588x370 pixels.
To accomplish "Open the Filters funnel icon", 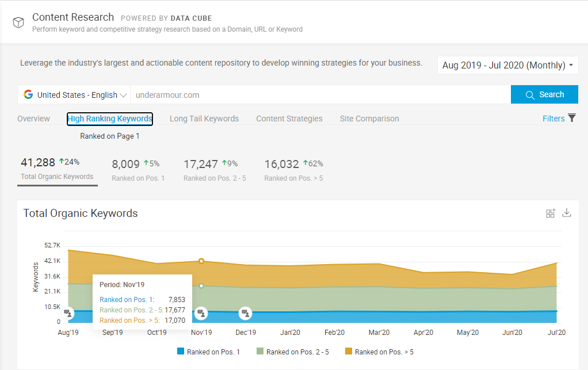I will click(x=571, y=118).
